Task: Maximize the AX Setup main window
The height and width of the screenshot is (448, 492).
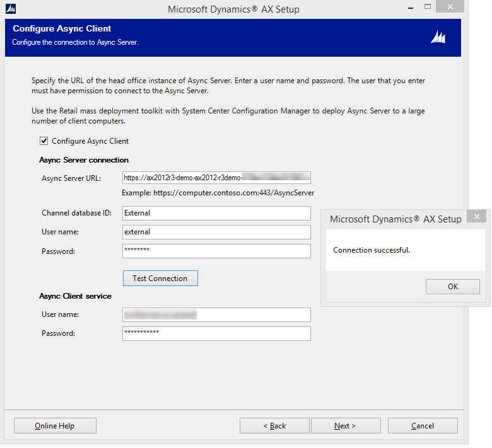Action: tap(428, 7)
